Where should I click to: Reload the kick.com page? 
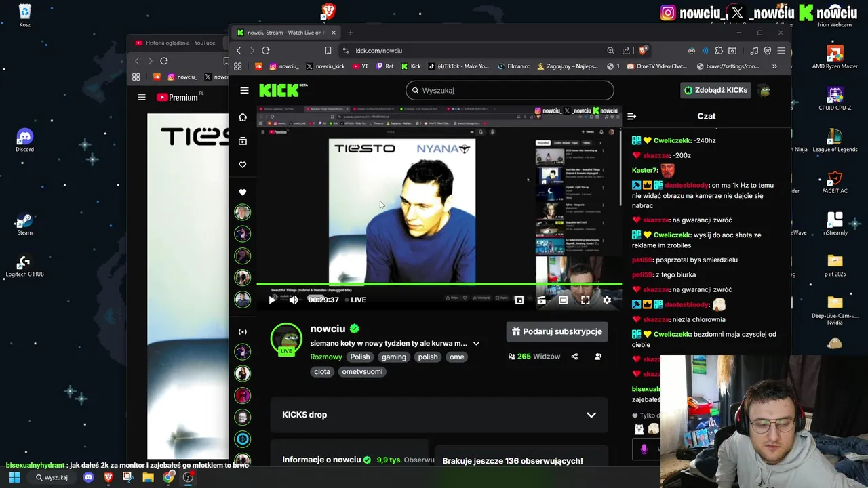click(266, 50)
